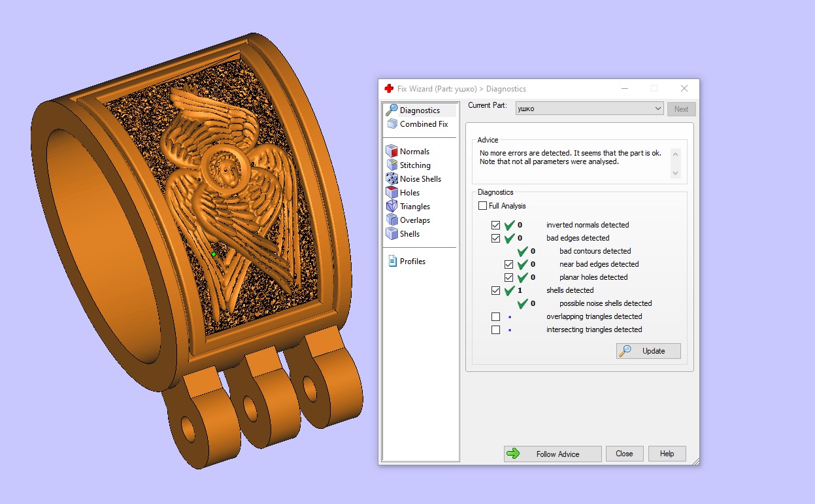Click 'possible noise shells detected' text

tap(605, 303)
